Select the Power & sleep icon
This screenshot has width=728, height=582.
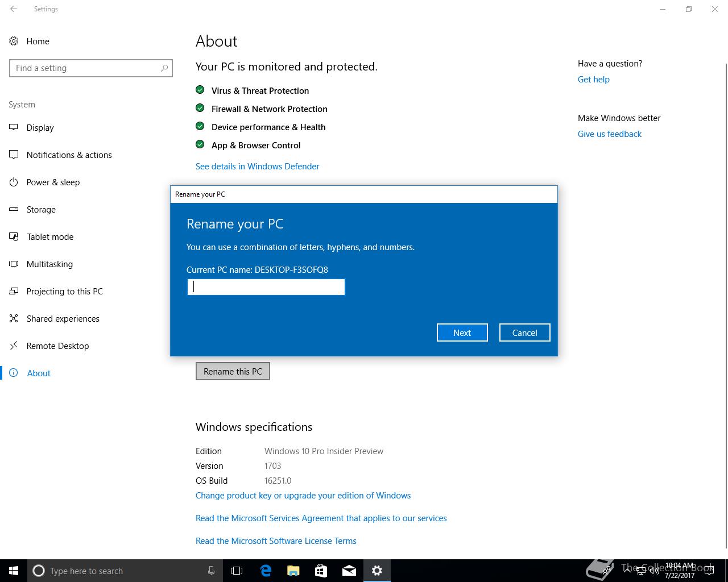pyautogui.click(x=14, y=182)
